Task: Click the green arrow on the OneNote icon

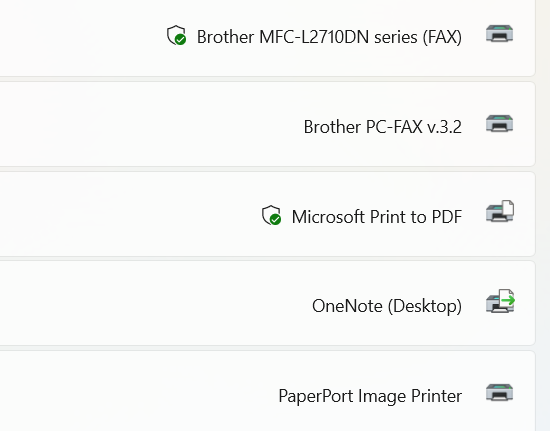Action: coord(508,300)
